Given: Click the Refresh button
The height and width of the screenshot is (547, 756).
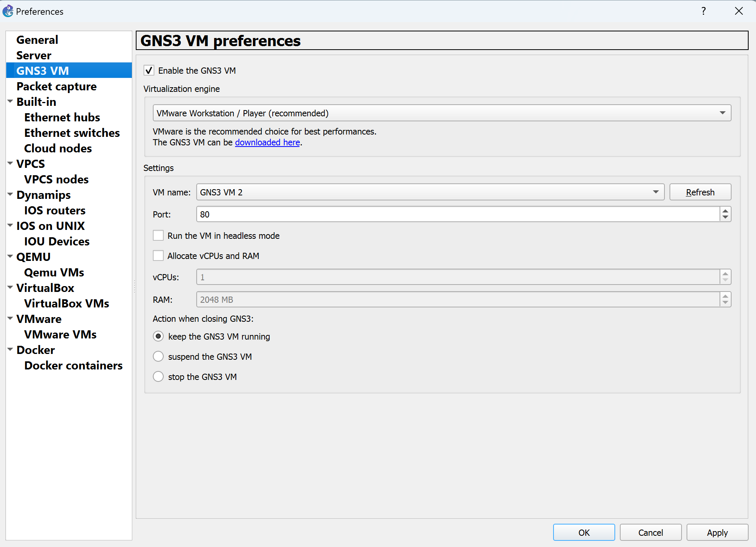Looking at the screenshot, I should [x=700, y=192].
